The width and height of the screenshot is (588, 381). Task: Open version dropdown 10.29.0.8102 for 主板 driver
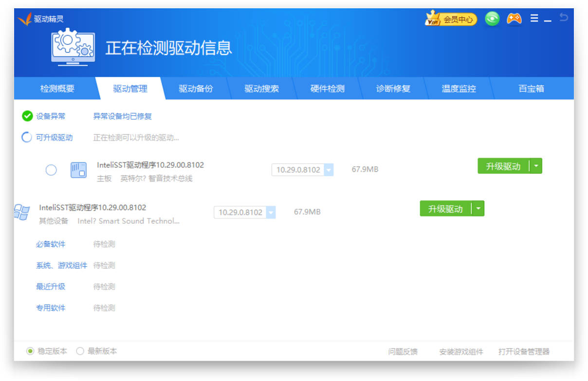329,170
